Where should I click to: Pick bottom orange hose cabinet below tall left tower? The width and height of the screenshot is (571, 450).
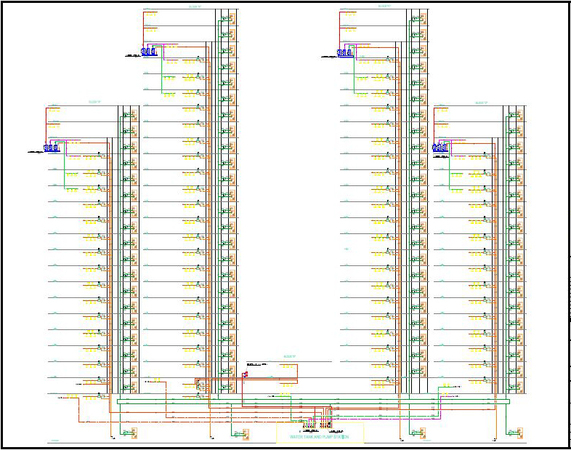coord(246,434)
